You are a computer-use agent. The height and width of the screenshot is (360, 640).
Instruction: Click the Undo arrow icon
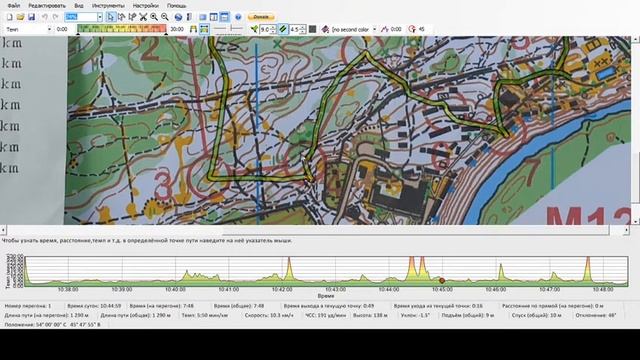pos(44,17)
